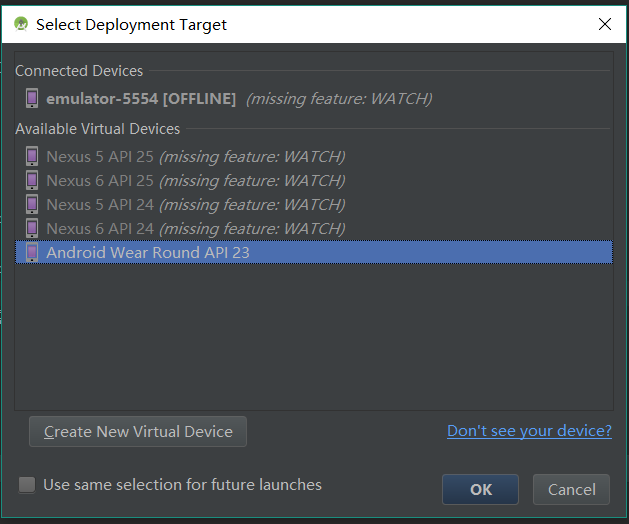Viewport: 629px width, 524px height.
Task: Click the Nexus 5 API 25 device icon
Action: coord(32,156)
